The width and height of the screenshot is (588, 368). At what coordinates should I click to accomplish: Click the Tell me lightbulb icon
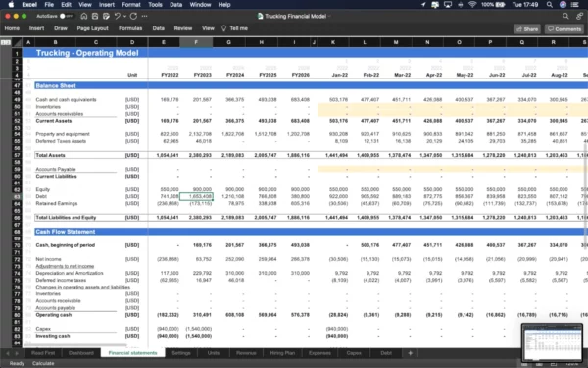click(x=223, y=28)
